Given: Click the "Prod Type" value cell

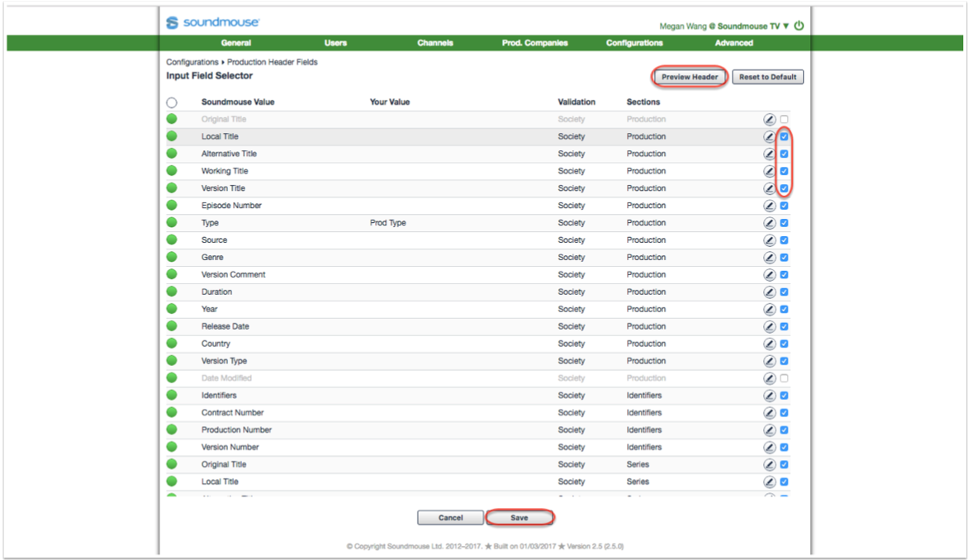Looking at the screenshot, I should [x=387, y=223].
